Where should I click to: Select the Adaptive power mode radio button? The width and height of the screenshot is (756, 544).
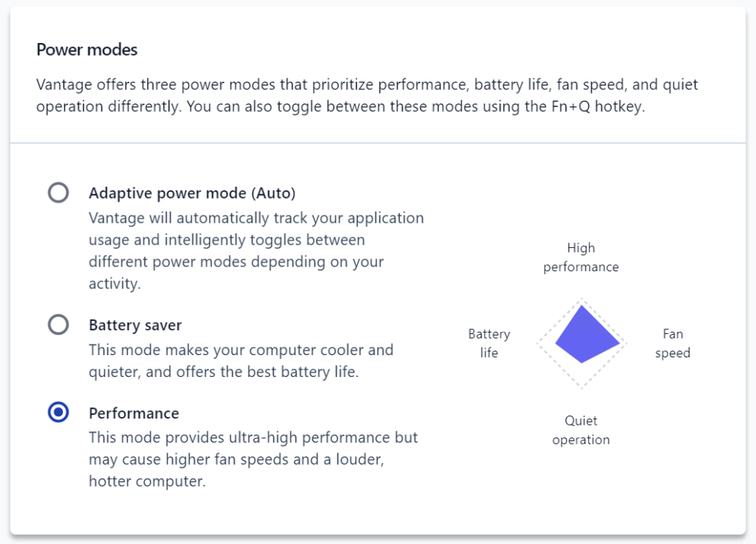tap(58, 192)
